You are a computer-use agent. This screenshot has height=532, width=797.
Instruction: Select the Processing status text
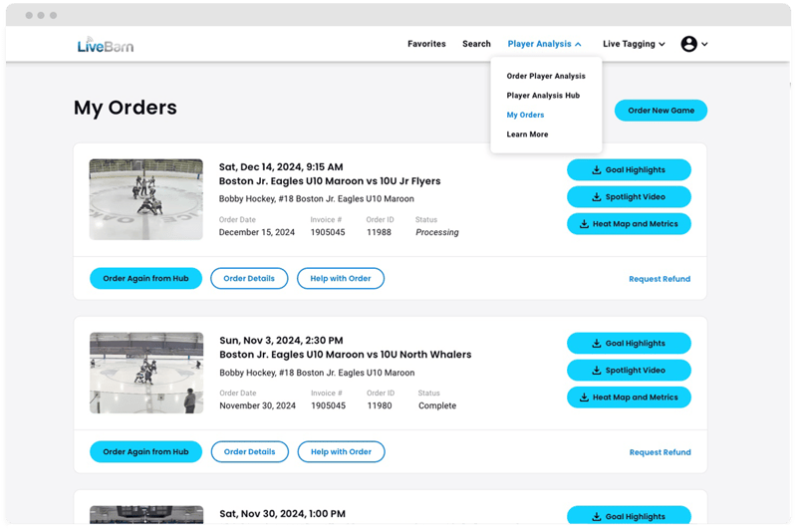click(437, 232)
